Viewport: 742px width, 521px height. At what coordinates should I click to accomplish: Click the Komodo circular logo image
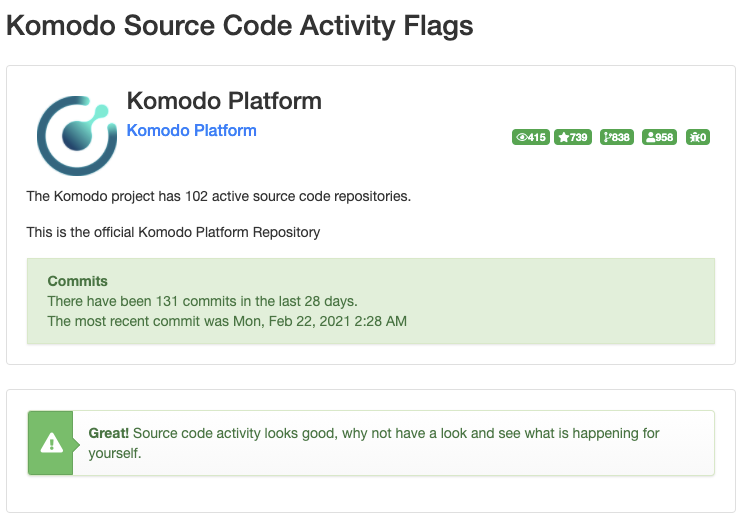coord(77,136)
